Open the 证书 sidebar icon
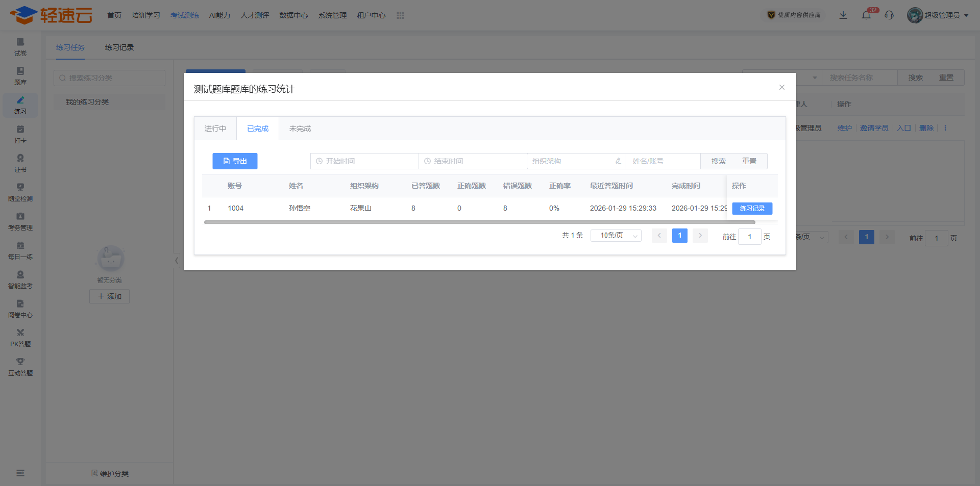The width and height of the screenshot is (980, 486). (x=20, y=163)
